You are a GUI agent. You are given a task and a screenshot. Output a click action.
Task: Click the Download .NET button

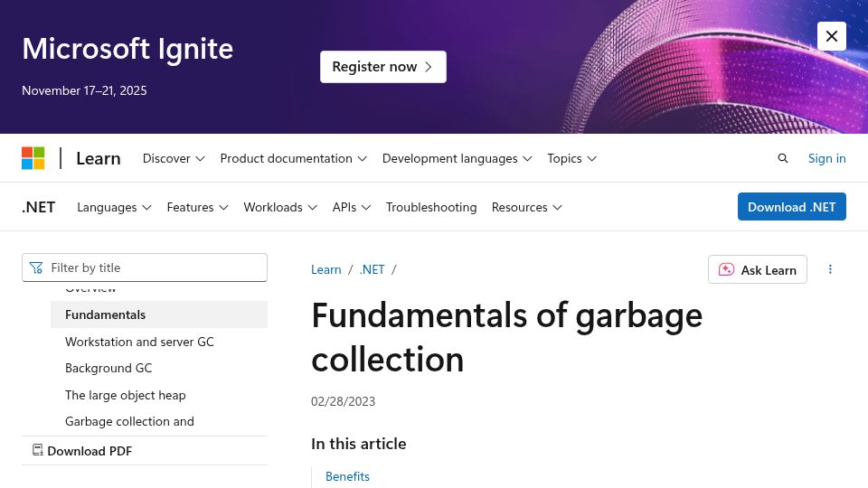click(x=792, y=206)
